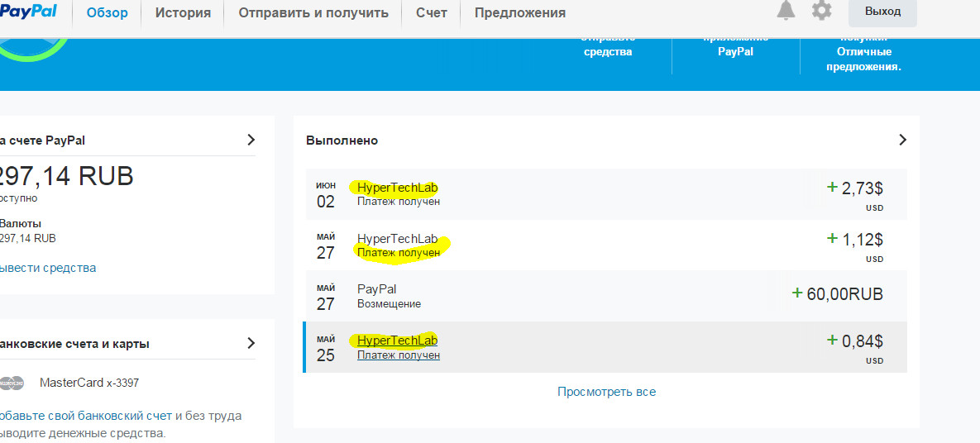Click the 297,14 RUB balance heading

click(x=67, y=177)
